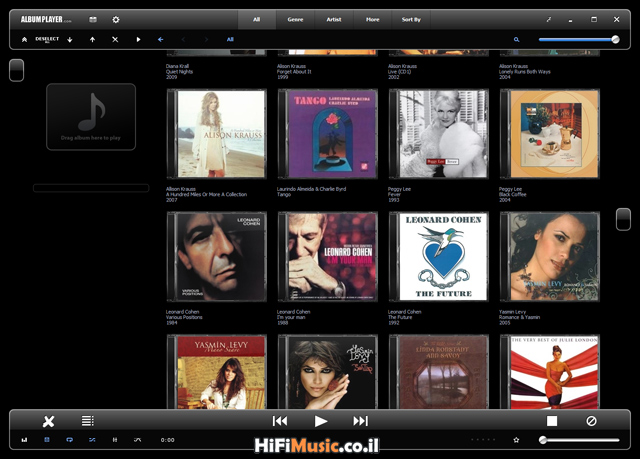Screen dimensions: 640x459
Task: Click the Diana Krall Quiet Nights caption
Action: pyautogui.click(x=179, y=71)
